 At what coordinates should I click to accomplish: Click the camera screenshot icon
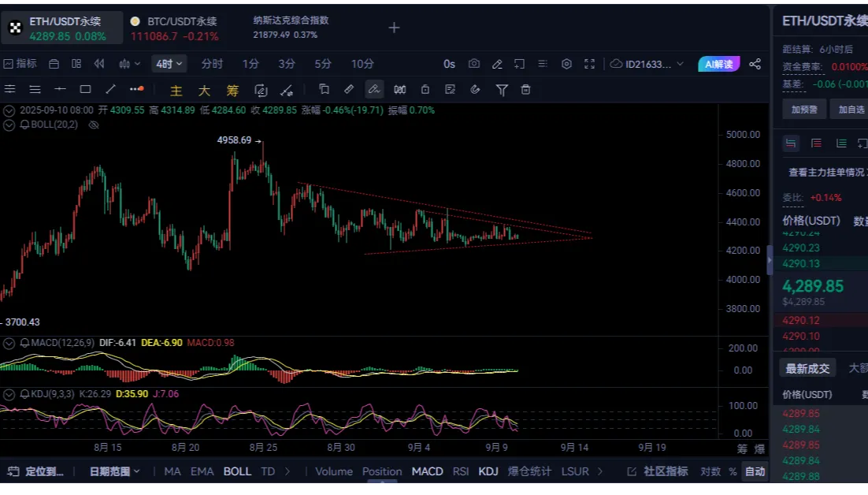[474, 64]
